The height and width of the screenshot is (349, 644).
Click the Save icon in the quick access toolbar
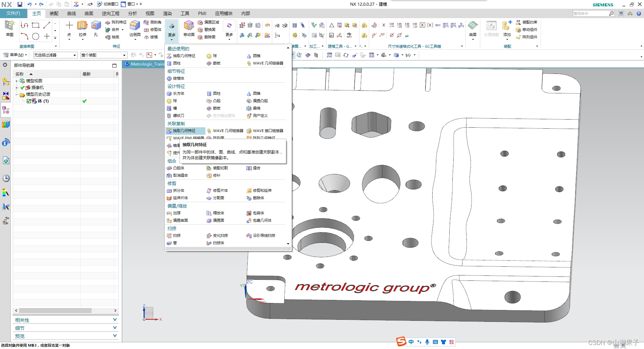click(x=20, y=4)
